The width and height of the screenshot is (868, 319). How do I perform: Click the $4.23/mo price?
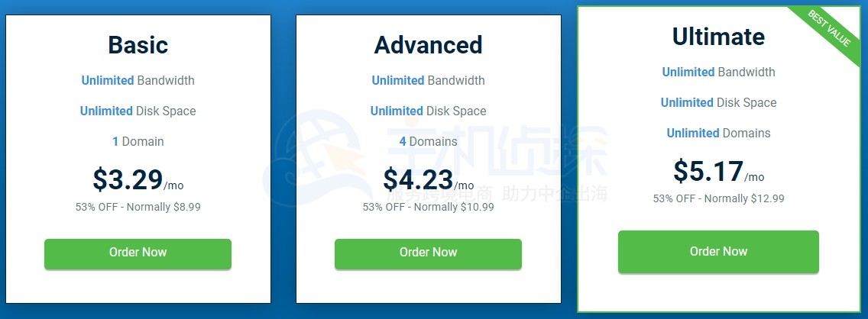[x=428, y=179]
